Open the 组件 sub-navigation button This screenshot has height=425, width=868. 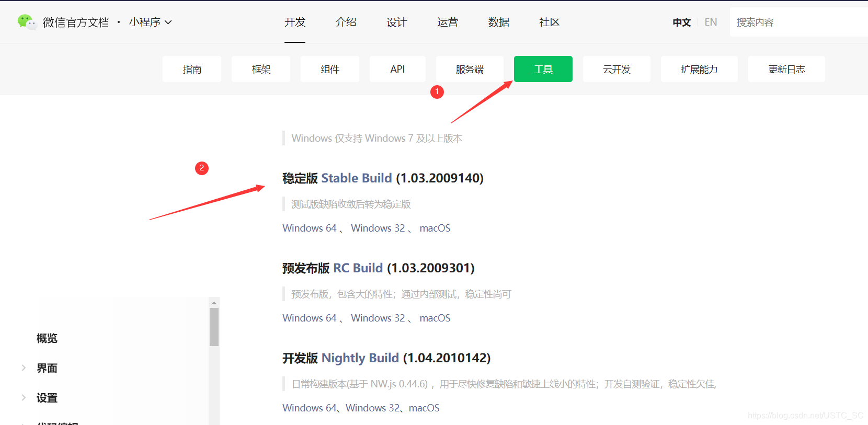click(330, 69)
